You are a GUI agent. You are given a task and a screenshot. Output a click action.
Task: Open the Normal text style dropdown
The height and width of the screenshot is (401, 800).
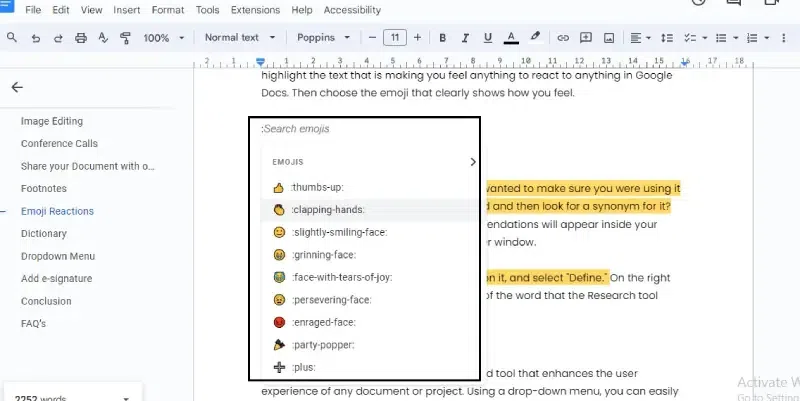(240, 37)
